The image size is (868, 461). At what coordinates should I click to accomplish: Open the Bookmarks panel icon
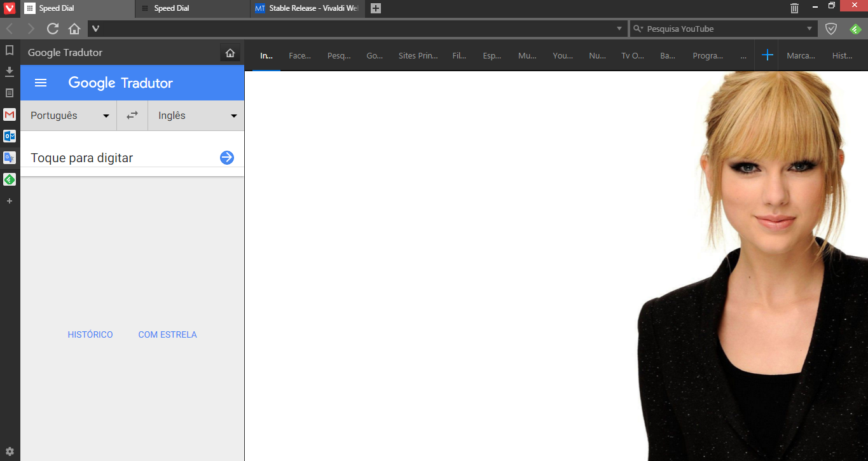coord(10,50)
